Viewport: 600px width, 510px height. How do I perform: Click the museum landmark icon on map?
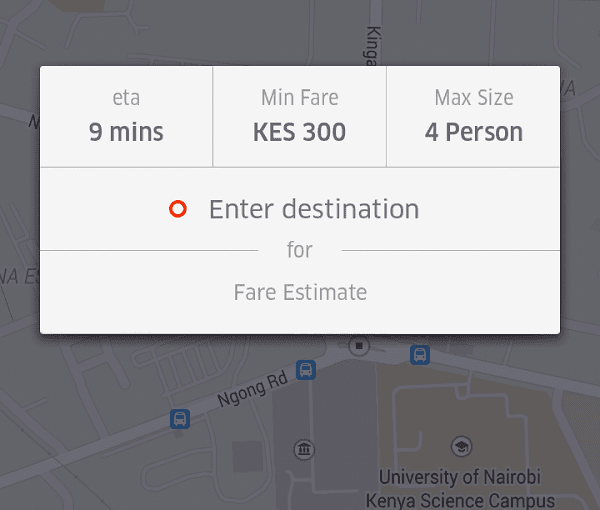click(304, 449)
